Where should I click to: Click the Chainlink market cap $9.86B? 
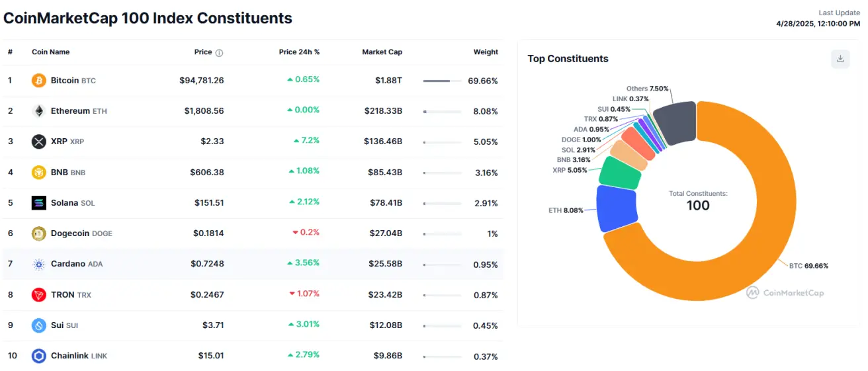pos(388,356)
